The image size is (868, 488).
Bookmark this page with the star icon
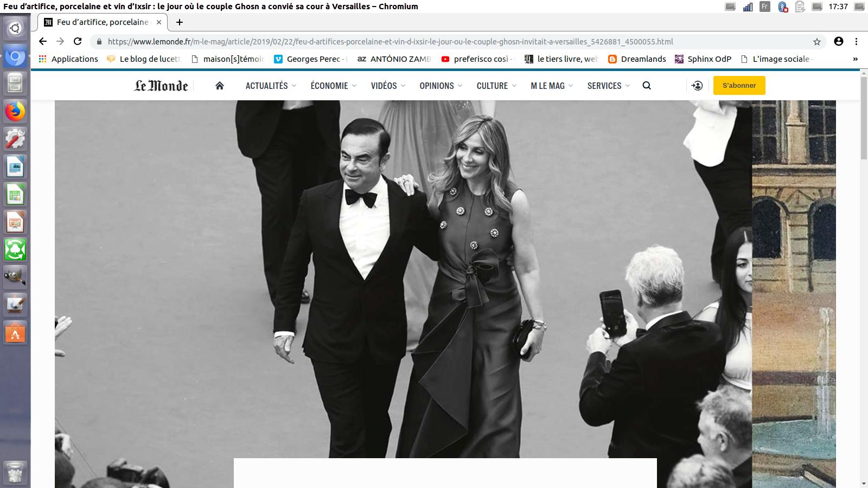click(x=817, y=42)
